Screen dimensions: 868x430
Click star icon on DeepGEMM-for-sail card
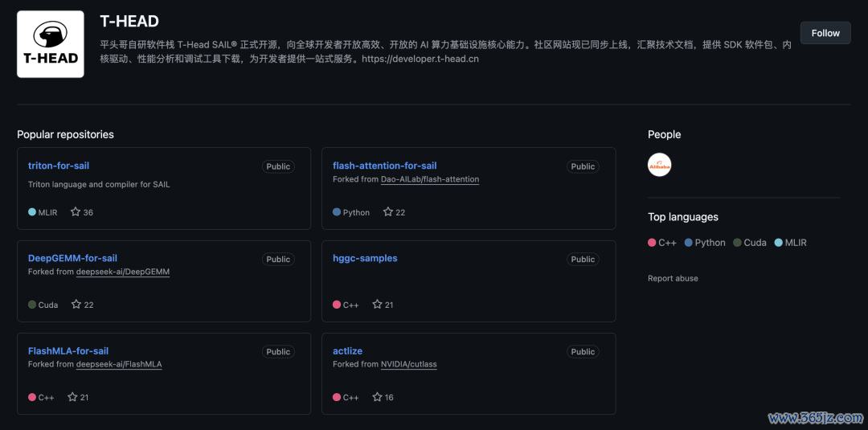click(x=76, y=305)
